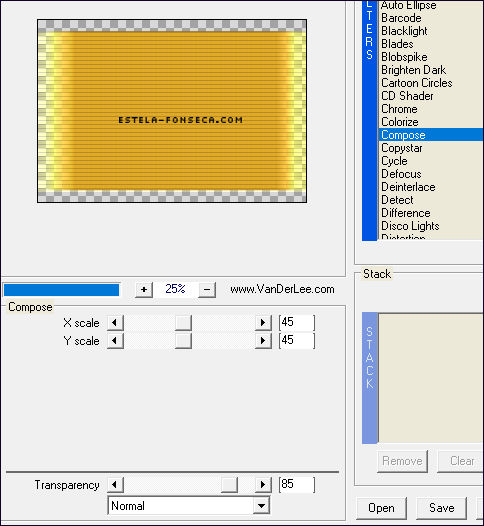Decrease Transparency with left arrow
The height and width of the screenshot is (526, 484).
(x=115, y=485)
